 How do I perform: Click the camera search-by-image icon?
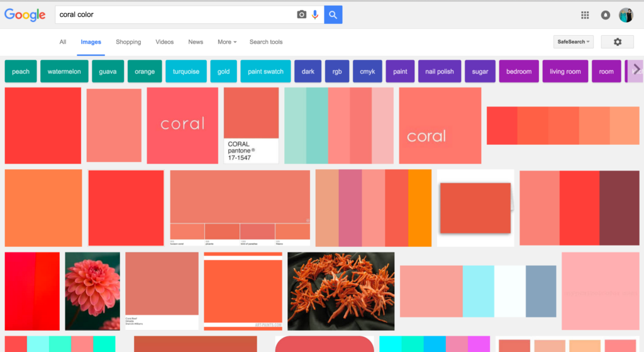[302, 14]
